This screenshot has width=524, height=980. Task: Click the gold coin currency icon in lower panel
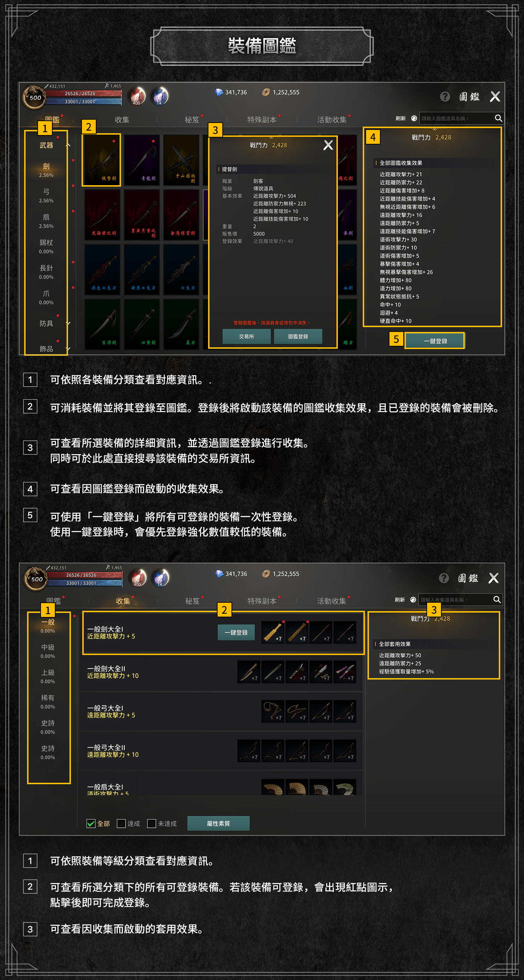[266, 574]
